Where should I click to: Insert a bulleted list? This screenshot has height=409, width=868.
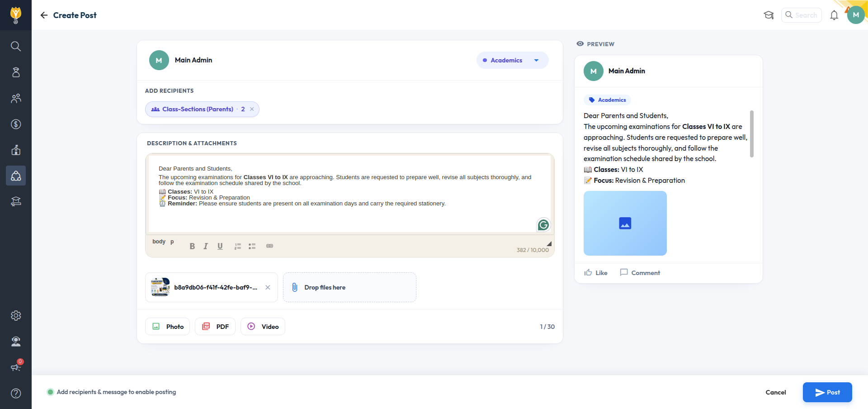point(252,246)
